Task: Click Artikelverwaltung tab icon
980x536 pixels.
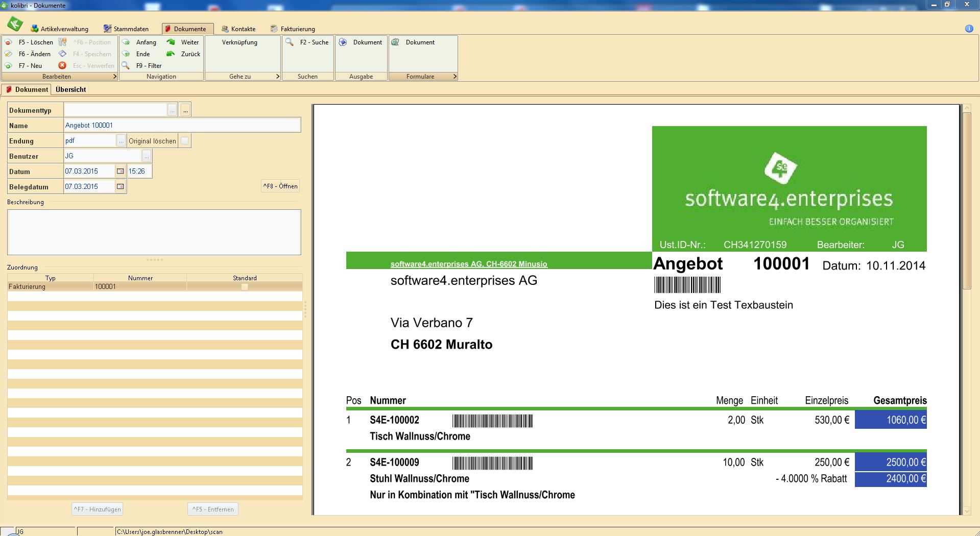Action: pos(35,29)
